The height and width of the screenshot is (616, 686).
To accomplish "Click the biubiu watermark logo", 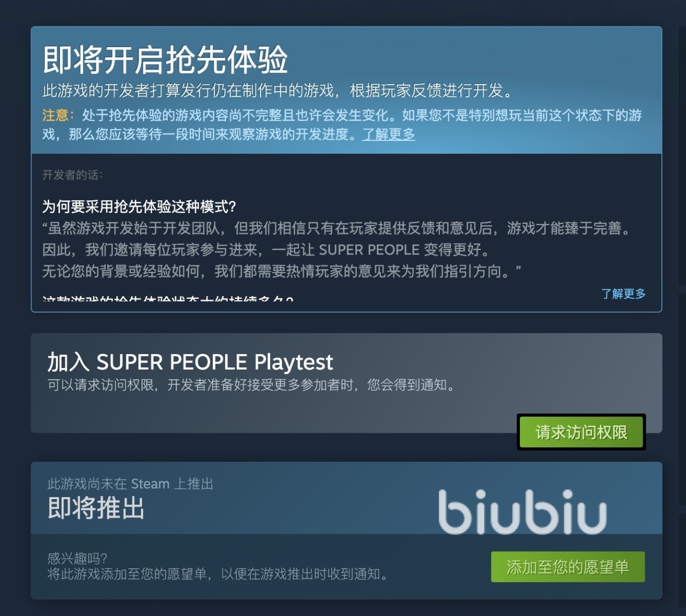I will point(523,512).
